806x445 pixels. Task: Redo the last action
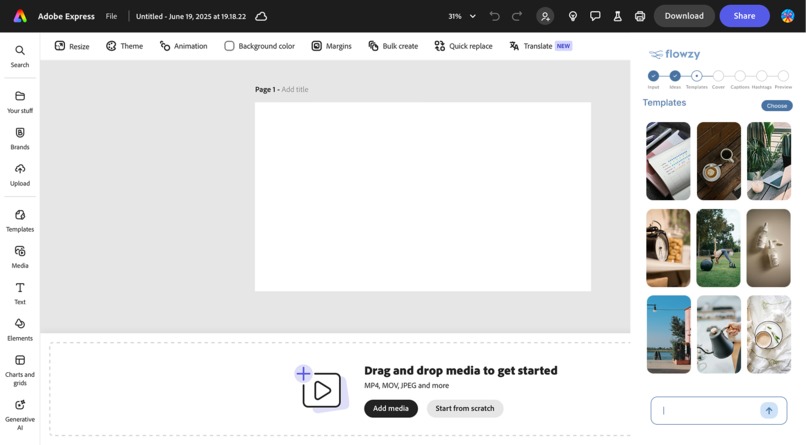point(517,16)
